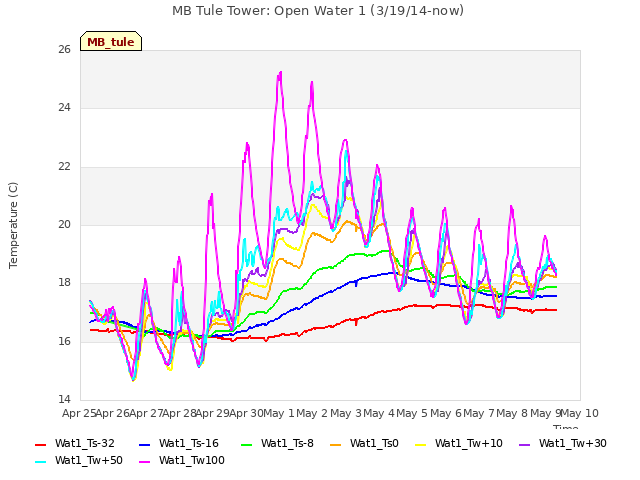
Task: Select the Wat1_Ts-16 legend label
Action: point(189,443)
